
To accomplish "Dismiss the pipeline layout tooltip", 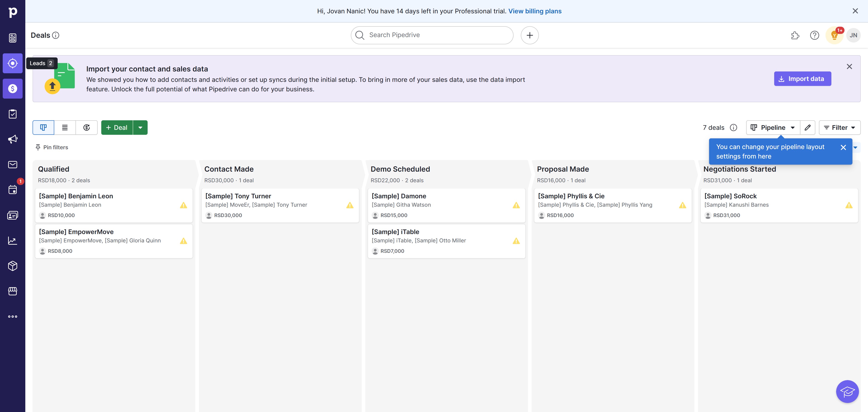I will (843, 147).
